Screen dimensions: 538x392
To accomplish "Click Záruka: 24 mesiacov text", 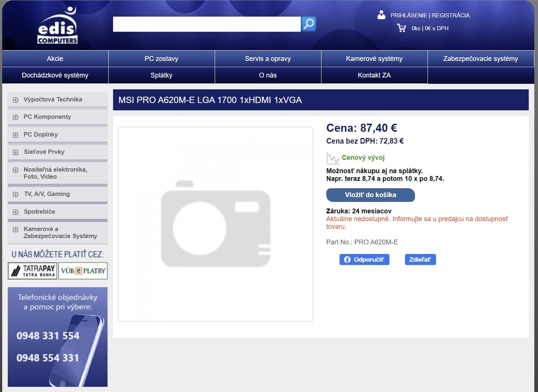I will (359, 211).
